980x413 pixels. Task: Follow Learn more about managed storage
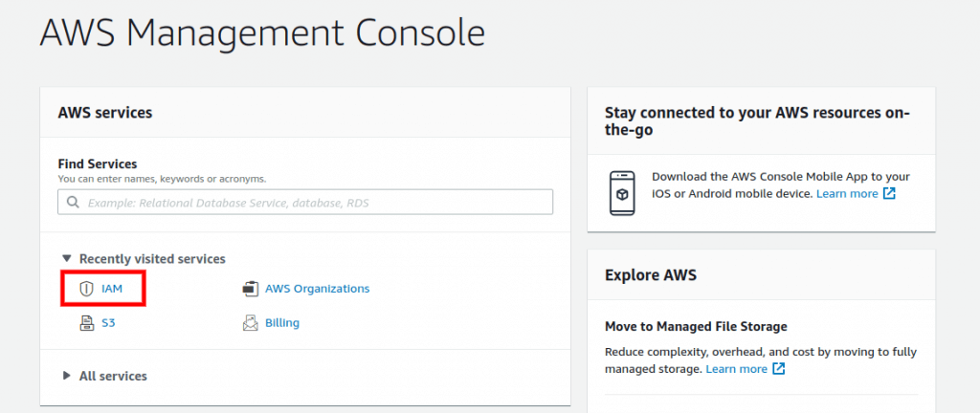(736, 369)
